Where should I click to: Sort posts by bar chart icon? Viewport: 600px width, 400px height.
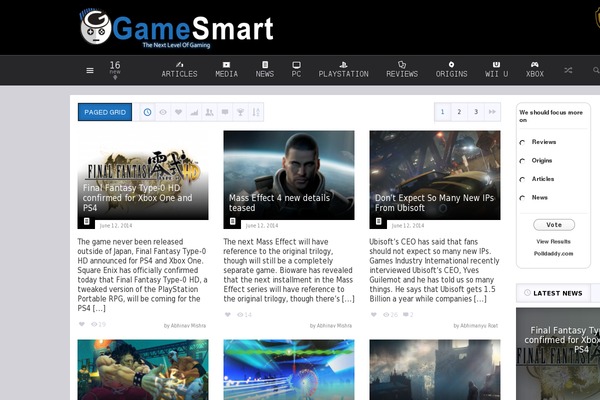pyautogui.click(x=194, y=112)
